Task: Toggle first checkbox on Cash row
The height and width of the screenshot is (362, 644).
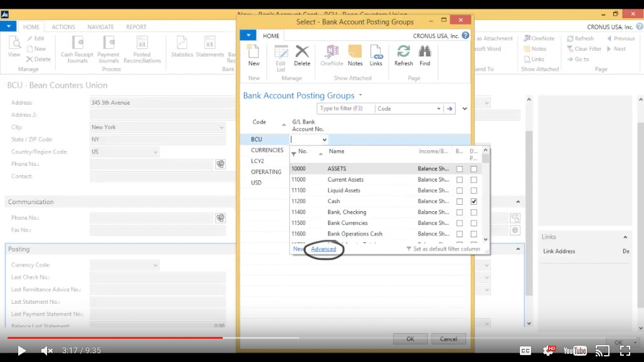Action: 460,202
